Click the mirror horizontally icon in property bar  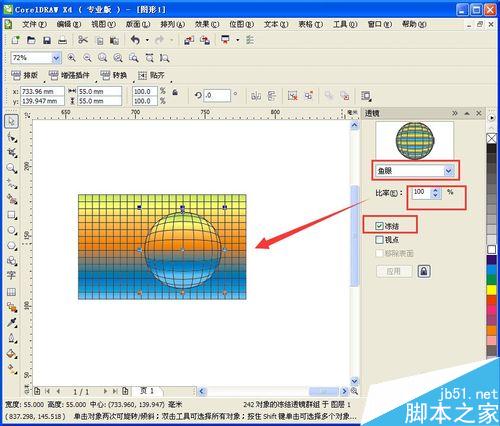pos(256,96)
